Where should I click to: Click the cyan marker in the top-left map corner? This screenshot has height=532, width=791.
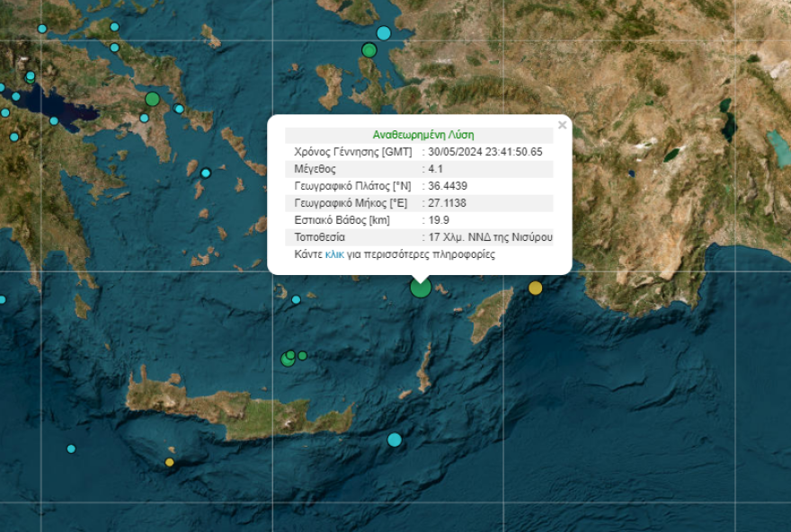click(x=41, y=29)
